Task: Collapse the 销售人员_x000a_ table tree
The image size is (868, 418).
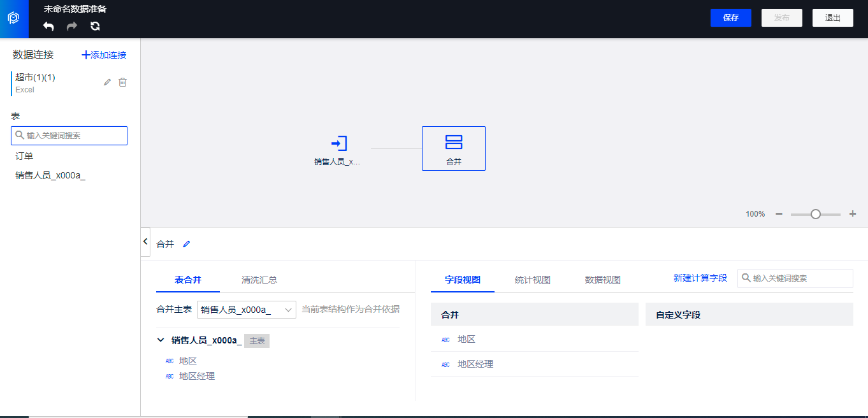Action: click(161, 340)
